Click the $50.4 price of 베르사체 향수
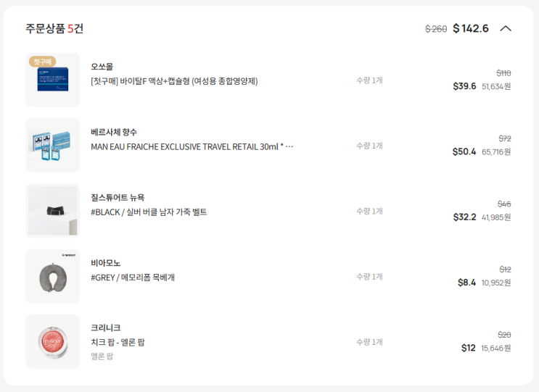539x392 pixels. tap(464, 152)
